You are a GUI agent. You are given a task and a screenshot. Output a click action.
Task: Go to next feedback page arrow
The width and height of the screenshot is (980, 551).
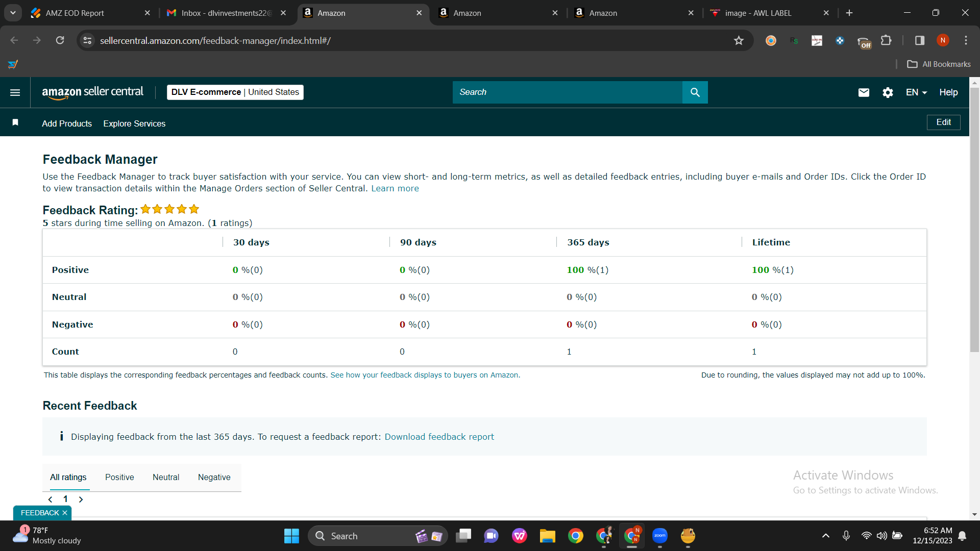tap(81, 499)
